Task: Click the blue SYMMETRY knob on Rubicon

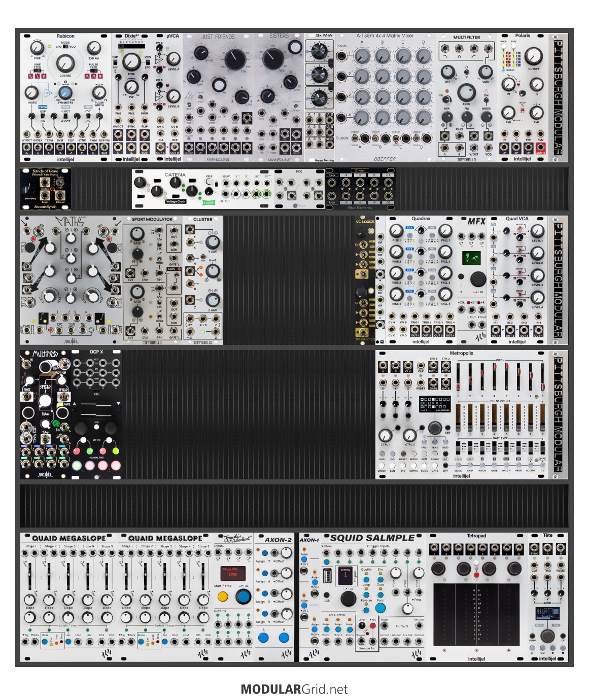Action: [x=64, y=92]
